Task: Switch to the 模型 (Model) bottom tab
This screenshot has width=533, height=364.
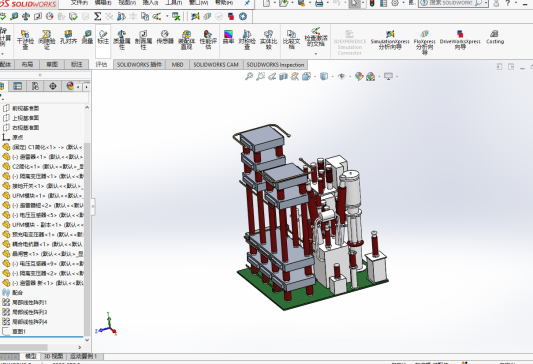Action: (31, 356)
